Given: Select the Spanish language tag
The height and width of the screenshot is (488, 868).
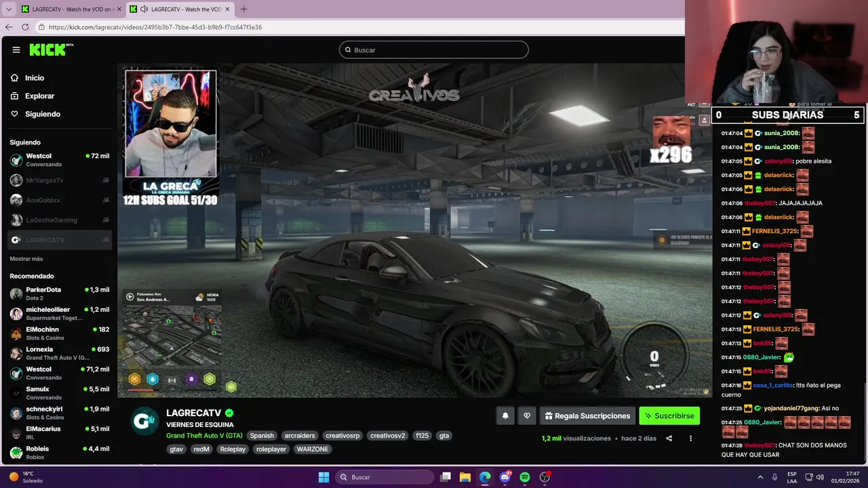Looking at the screenshot, I should click(x=262, y=436).
